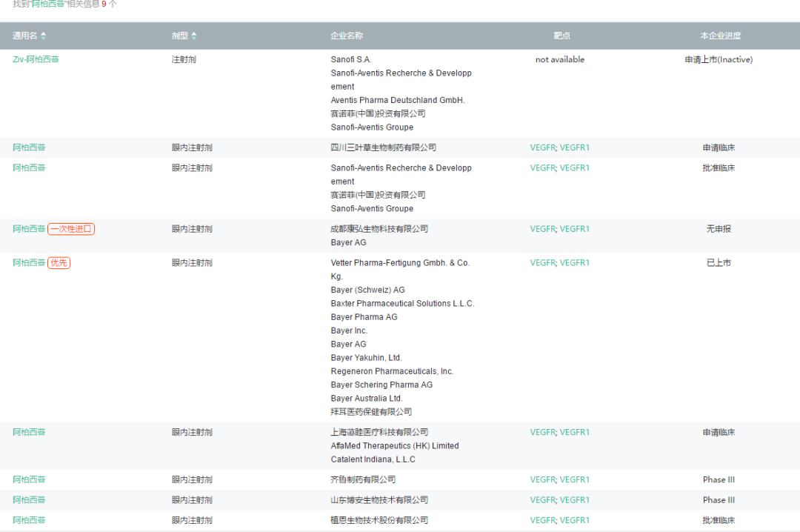Click the 本企业进度 column header
Image resolution: width=800 pixels, height=532 pixels.
721,36
